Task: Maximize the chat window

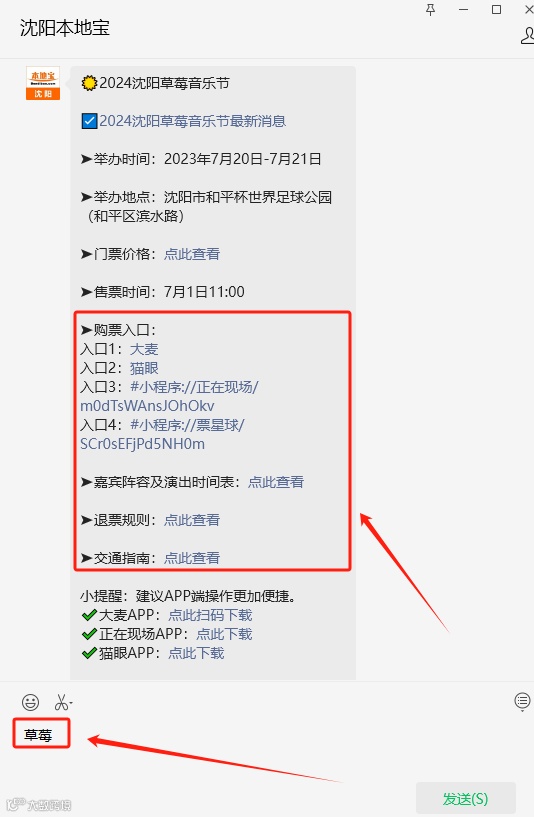Action: [x=496, y=9]
